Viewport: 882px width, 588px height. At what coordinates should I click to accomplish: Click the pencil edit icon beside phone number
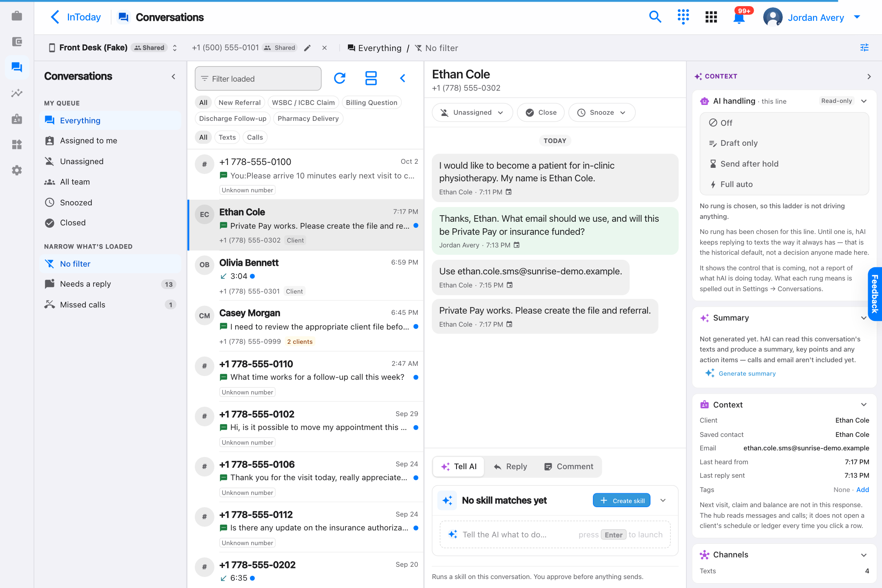coord(307,48)
